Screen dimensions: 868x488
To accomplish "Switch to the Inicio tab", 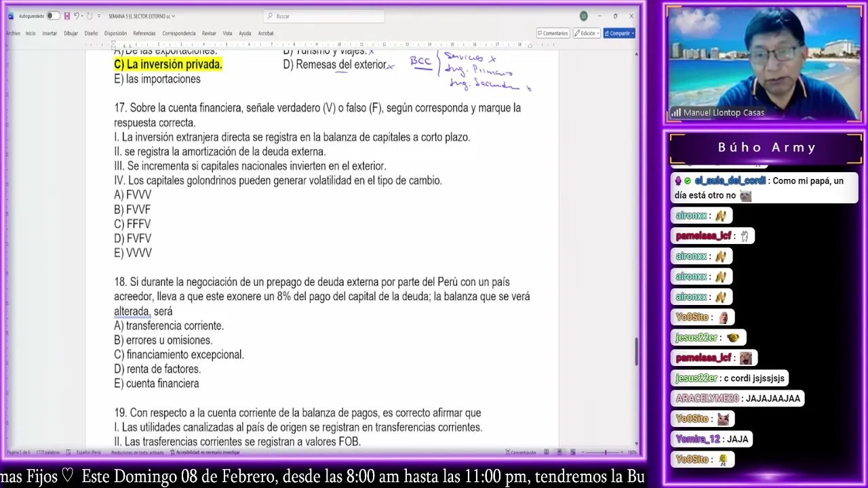I will [31, 33].
